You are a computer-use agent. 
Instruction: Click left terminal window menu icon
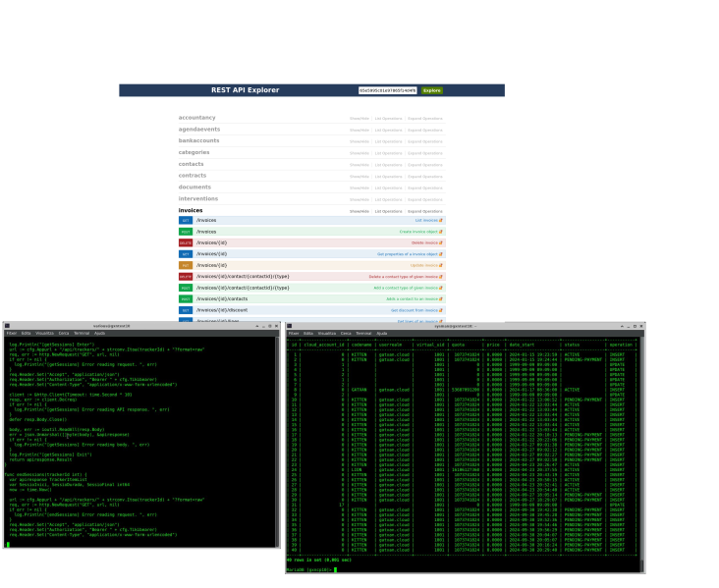(x=7, y=326)
